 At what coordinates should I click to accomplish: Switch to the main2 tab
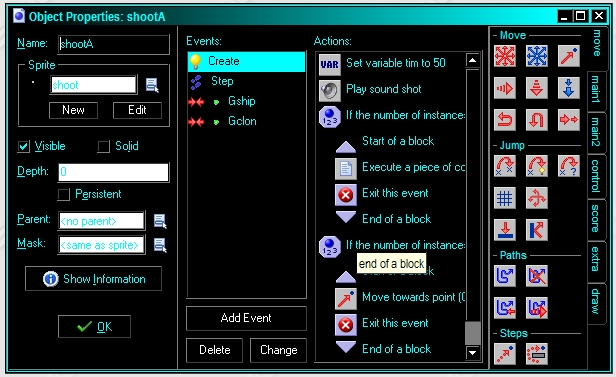(x=596, y=132)
